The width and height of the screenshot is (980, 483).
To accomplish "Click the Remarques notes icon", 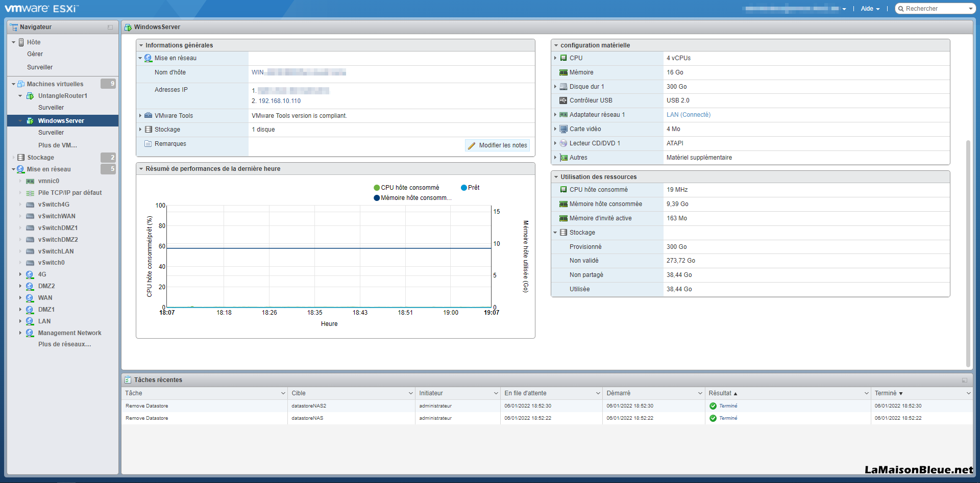I will [x=148, y=144].
